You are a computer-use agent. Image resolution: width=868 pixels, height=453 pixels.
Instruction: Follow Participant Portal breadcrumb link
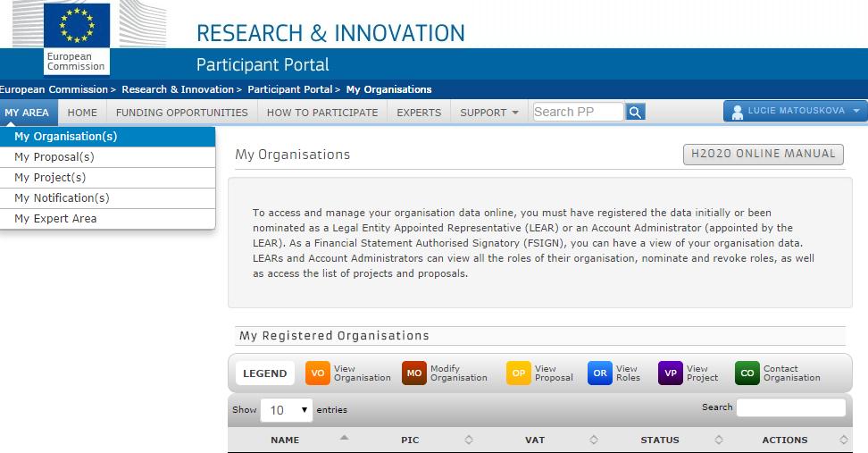coord(290,89)
